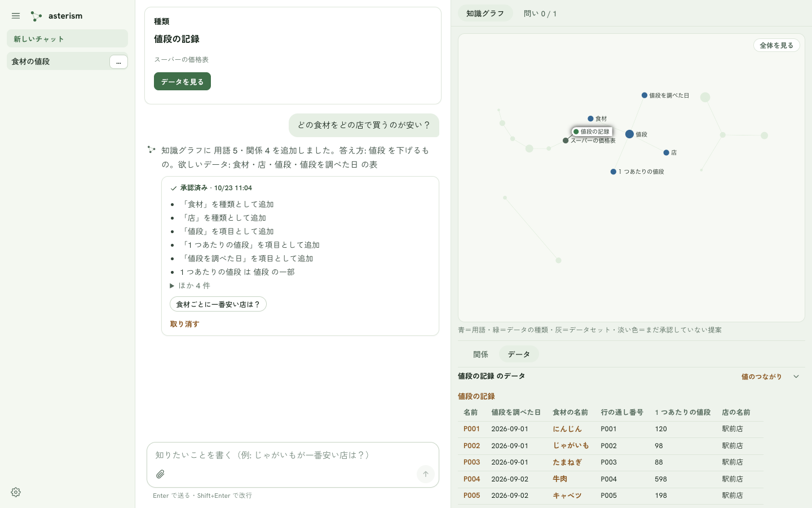Viewport: 812px width, 508px height.
Task: Click the asterism logo icon
Action: (37, 16)
